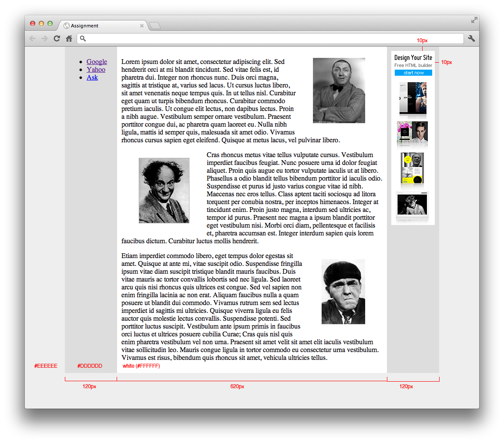Click the green zoom window button
Image resolution: width=504 pixels, height=443 pixels.
50,23
